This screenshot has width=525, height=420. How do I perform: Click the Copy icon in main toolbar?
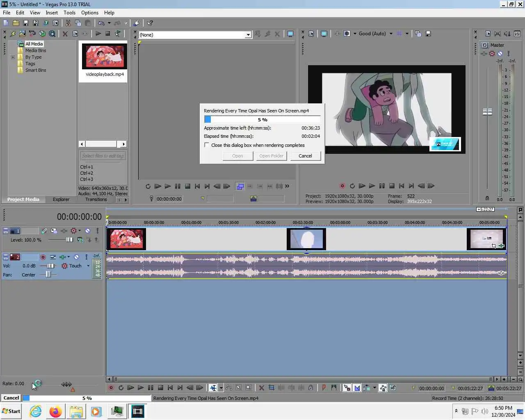tap(78, 23)
